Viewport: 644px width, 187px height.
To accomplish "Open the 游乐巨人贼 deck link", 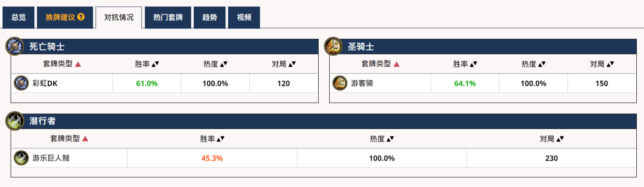I will pyautogui.click(x=51, y=159).
